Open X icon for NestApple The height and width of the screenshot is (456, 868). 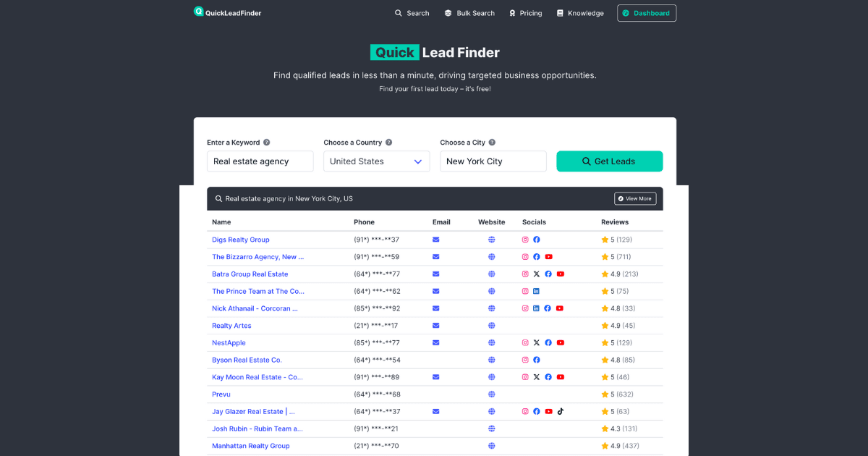click(537, 343)
